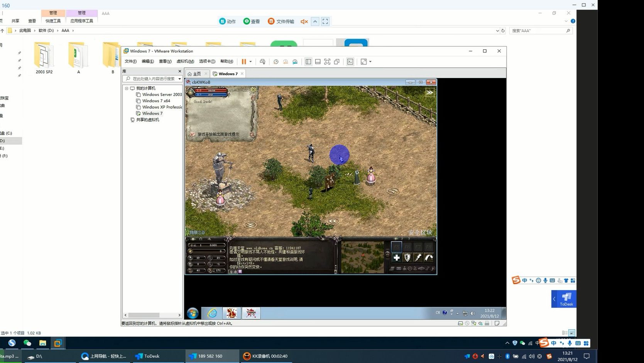This screenshot has height=363, width=644.
Task: Click the game window cbKWKoB close button
Action: coord(431,82)
